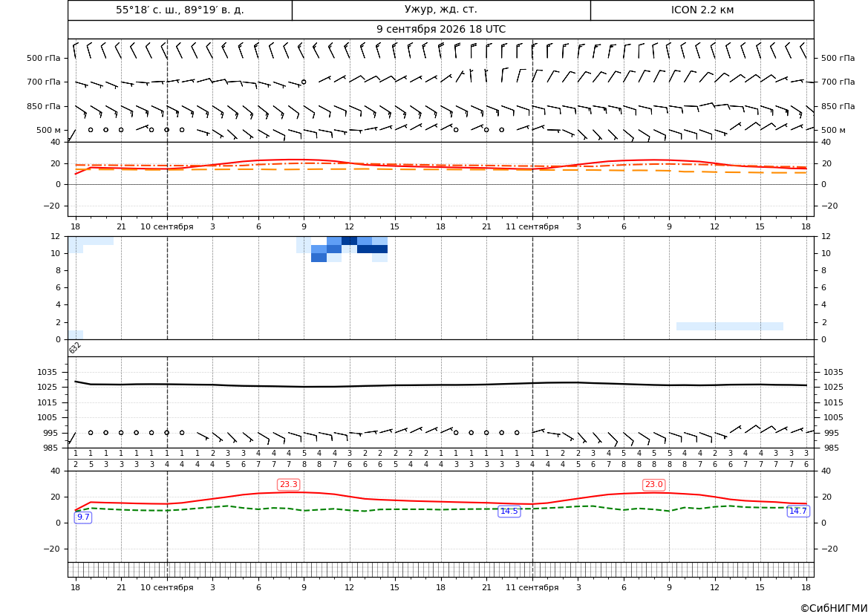This screenshot has height=614, width=868.
Task: Click the 23.3 maximum temperature label
Action: 288,485
